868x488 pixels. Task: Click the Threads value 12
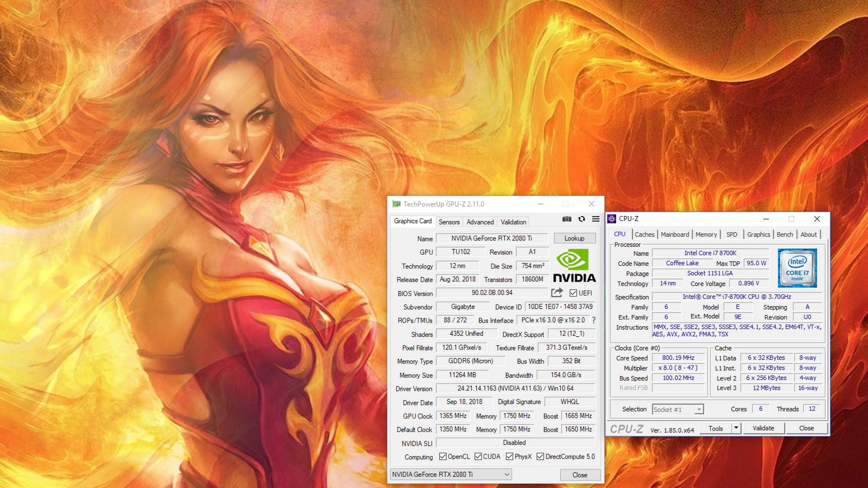(x=812, y=409)
